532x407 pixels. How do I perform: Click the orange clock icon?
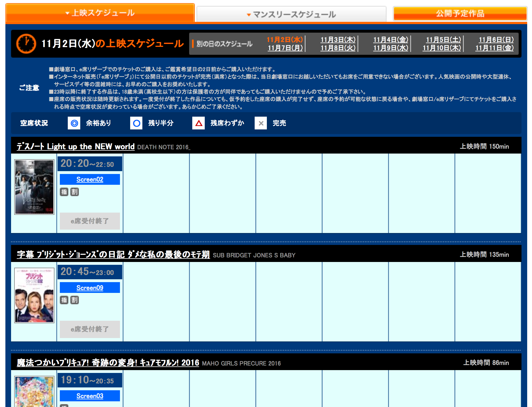coord(26,44)
